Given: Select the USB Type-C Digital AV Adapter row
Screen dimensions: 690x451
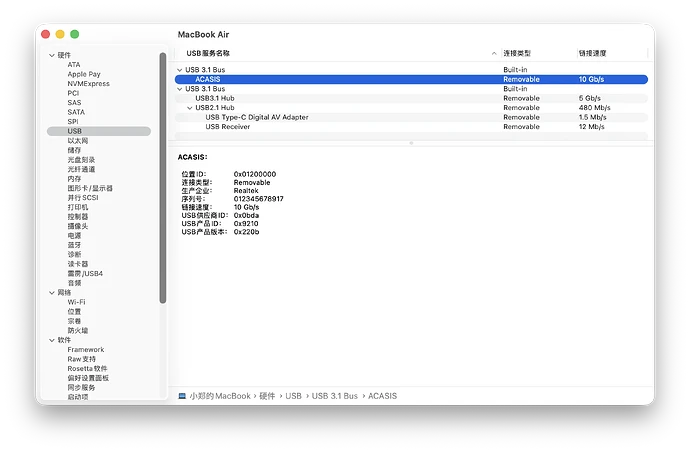Looking at the screenshot, I should click(411, 117).
